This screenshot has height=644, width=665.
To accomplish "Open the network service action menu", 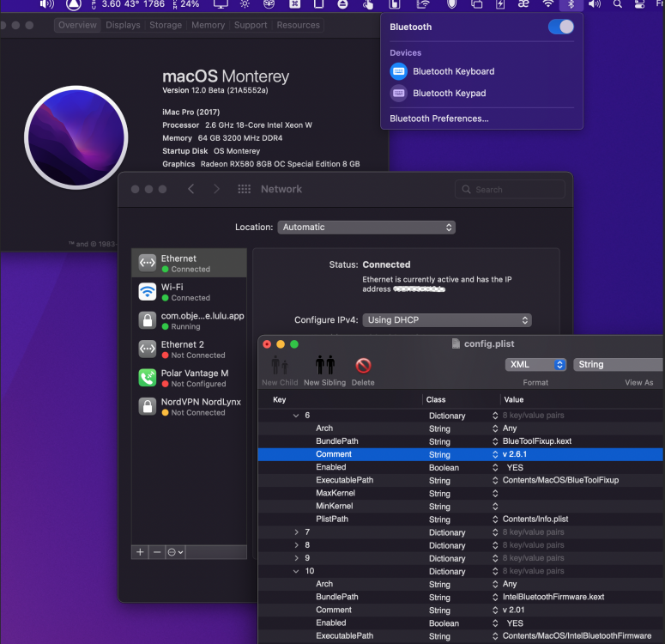I will coord(175,552).
